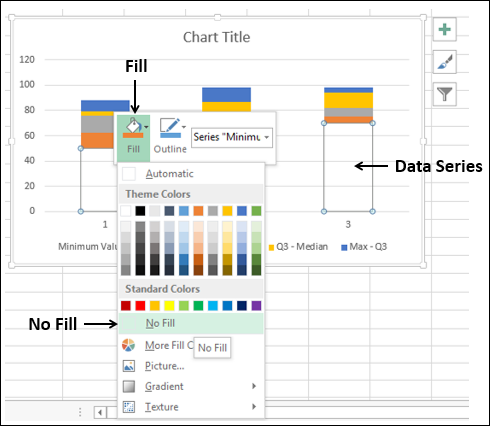This screenshot has width=490, height=426.
Task: Choose the Picture... fill option
Action: [191, 366]
